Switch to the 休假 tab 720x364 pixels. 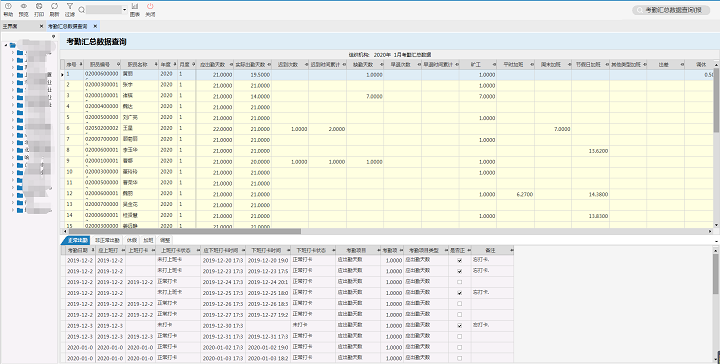[132, 241]
